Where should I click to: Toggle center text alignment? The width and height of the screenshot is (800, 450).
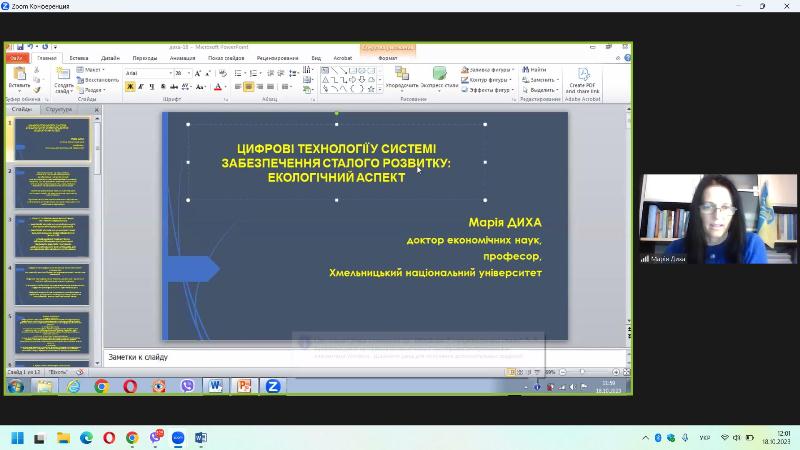[x=249, y=87]
